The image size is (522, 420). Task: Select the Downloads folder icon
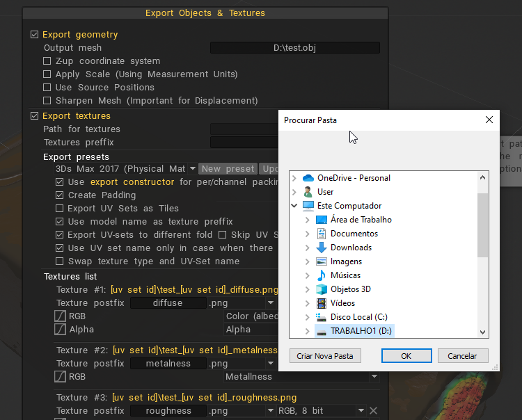(x=321, y=248)
